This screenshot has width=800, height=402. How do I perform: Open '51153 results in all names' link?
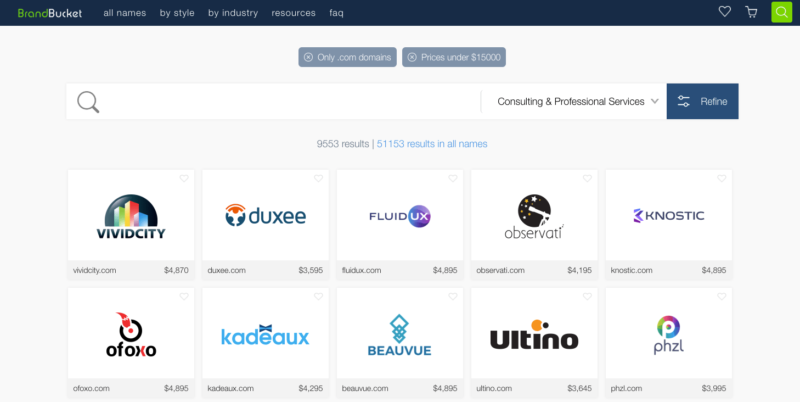pyautogui.click(x=432, y=144)
